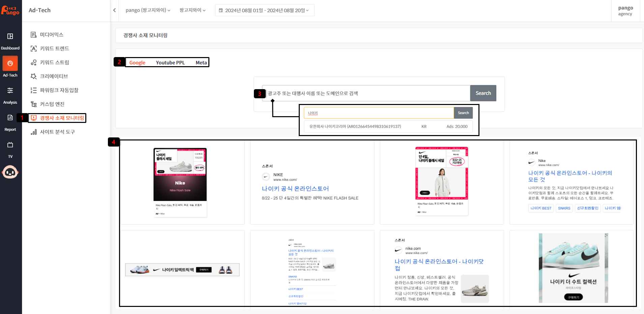Open 키워드 스트림 menu item
Screen dimensions: 644x314
click(x=54, y=62)
